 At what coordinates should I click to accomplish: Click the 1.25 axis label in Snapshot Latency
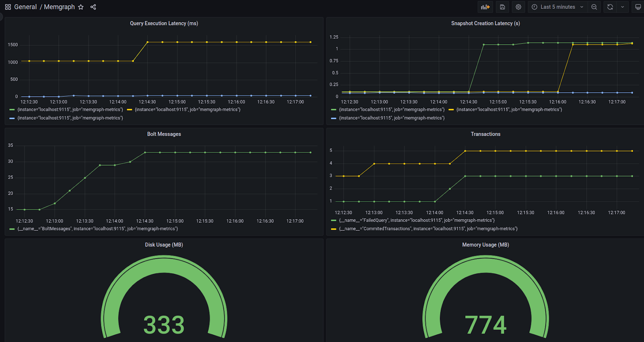pyautogui.click(x=334, y=37)
